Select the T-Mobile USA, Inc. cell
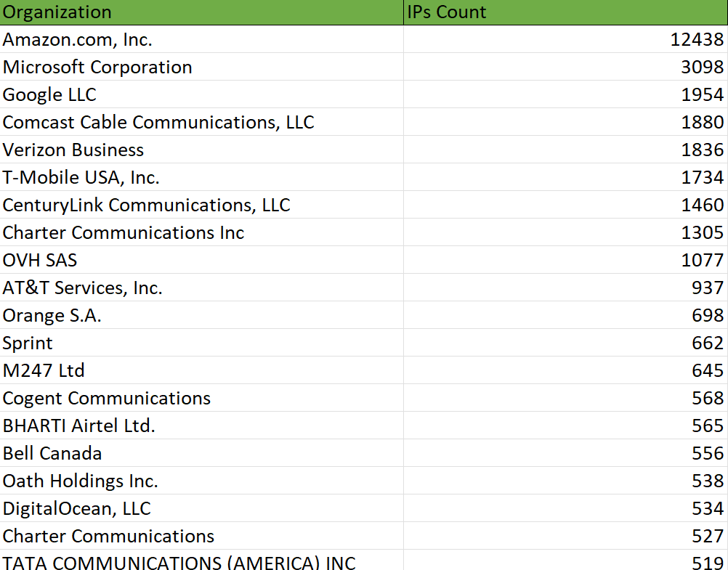The width and height of the screenshot is (728, 570). point(81,177)
